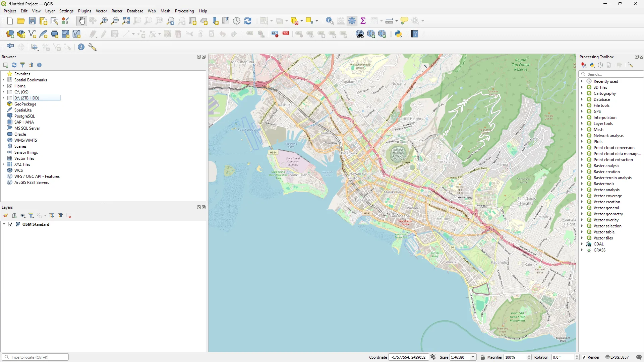
Task: Select the Pan Map hand tool
Action: (x=82, y=21)
